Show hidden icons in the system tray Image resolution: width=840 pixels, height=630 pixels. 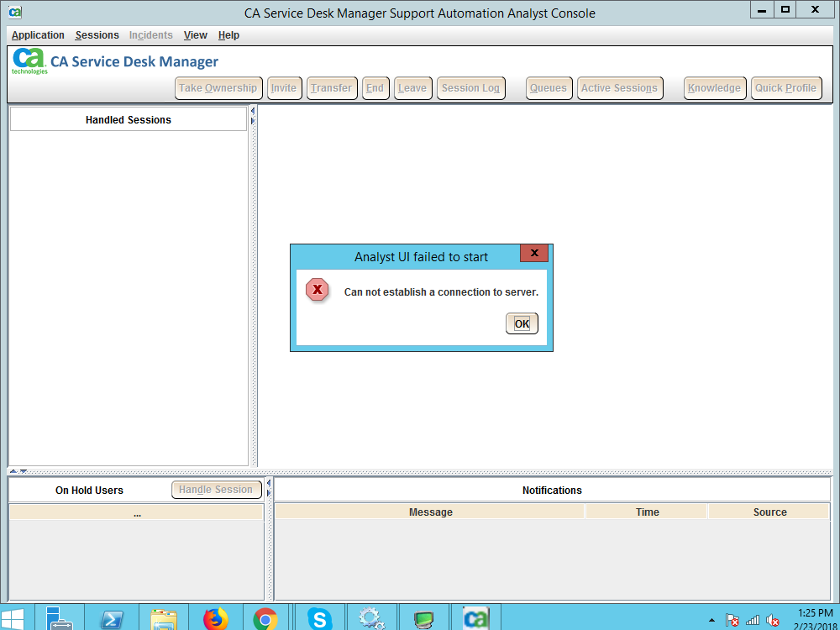[711, 620]
